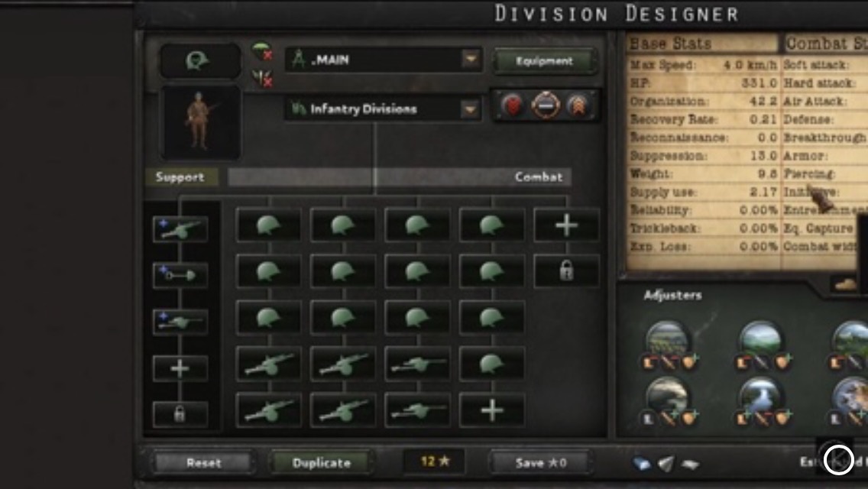This screenshot has width=868, height=489.
Task: Select the top-left infantry battalion helmet
Action: click(x=268, y=225)
